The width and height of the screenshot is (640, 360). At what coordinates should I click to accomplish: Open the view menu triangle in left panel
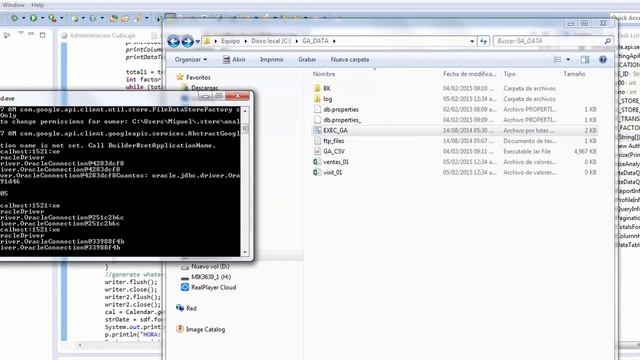[21, 33]
